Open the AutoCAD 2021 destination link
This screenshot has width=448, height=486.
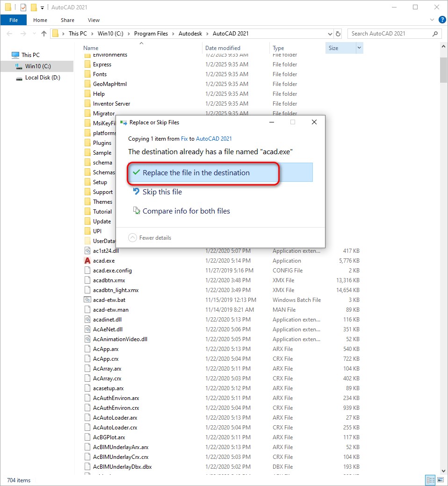point(214,139)
